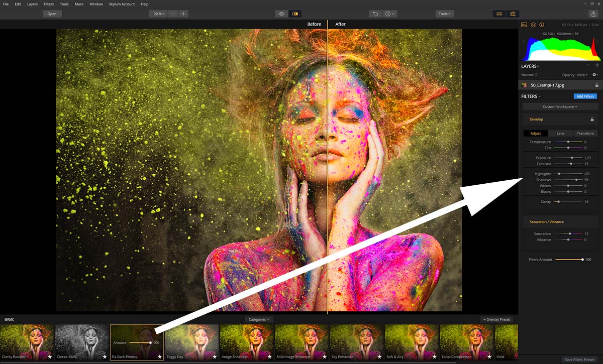Click the Exposure slider handle
Image resolution: width=603 pixels, height=364 pixels.
(x=572, y=158)
